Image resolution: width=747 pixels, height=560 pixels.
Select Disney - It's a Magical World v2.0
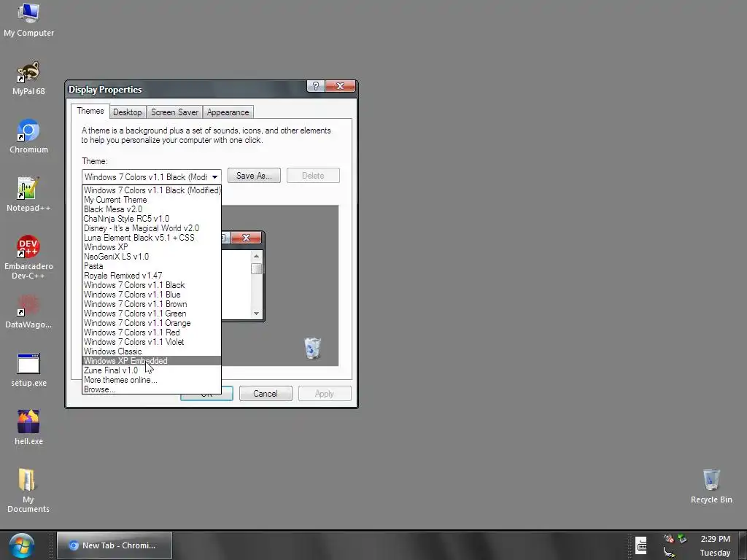152,228
